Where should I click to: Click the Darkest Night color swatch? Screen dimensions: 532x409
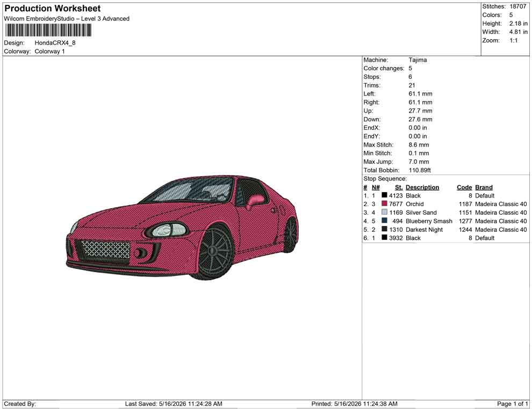coord(384,229)
